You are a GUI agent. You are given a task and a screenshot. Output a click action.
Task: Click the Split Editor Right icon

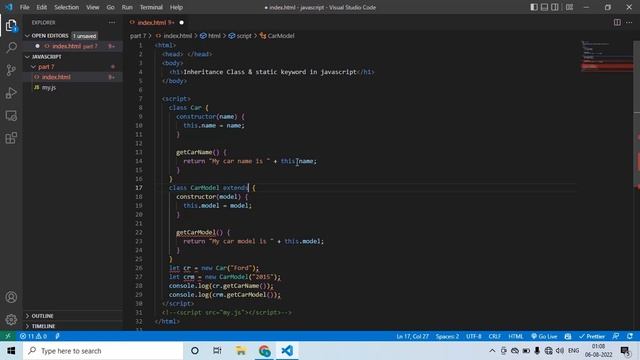point(617,22)
